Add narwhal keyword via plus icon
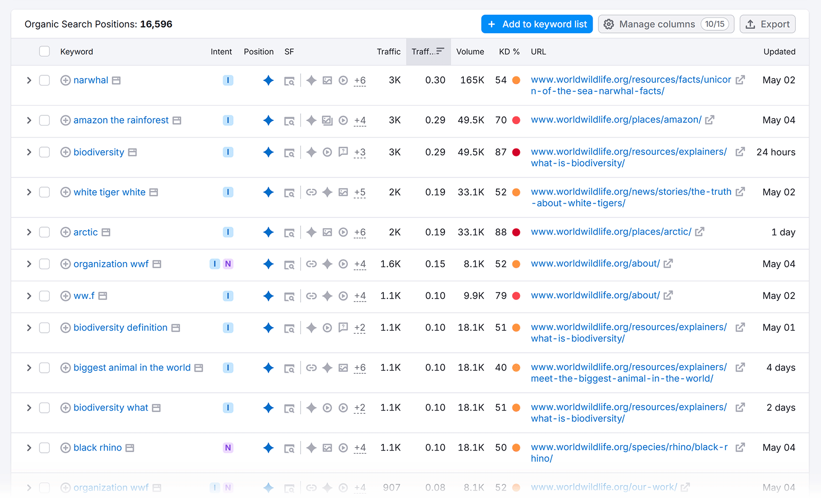Viewport: 821px width, 504px height. point(65,80)
